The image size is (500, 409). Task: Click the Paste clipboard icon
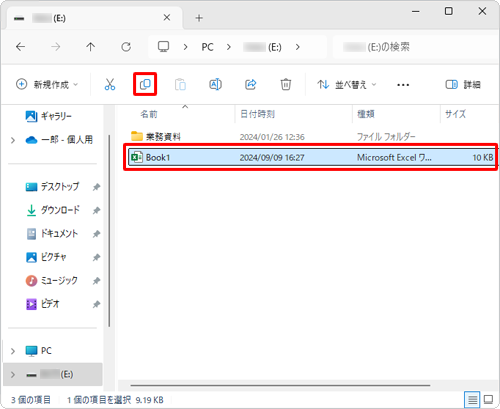point(180,84)
